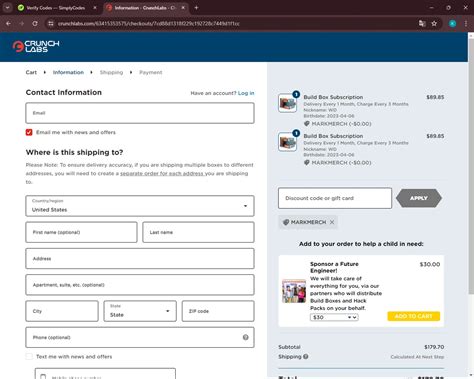Click the Last name field
Screen dimensions: 474x379
(198, 232)
